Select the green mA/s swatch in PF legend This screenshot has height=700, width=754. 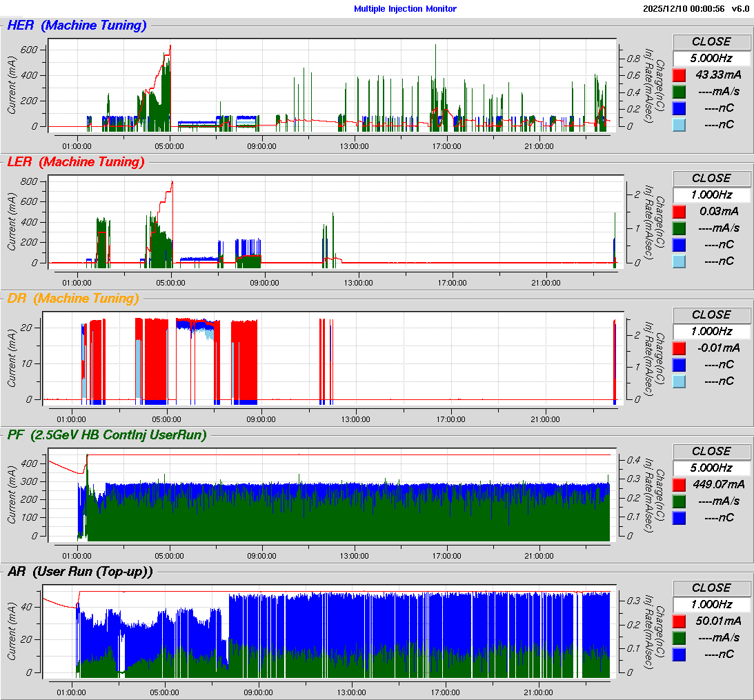679,501
